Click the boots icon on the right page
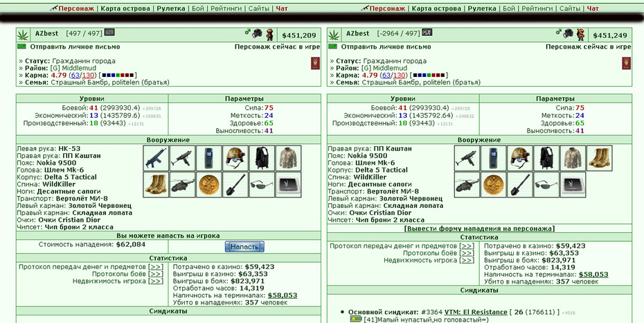Screen dimensions: 644x323 [599, 158]
